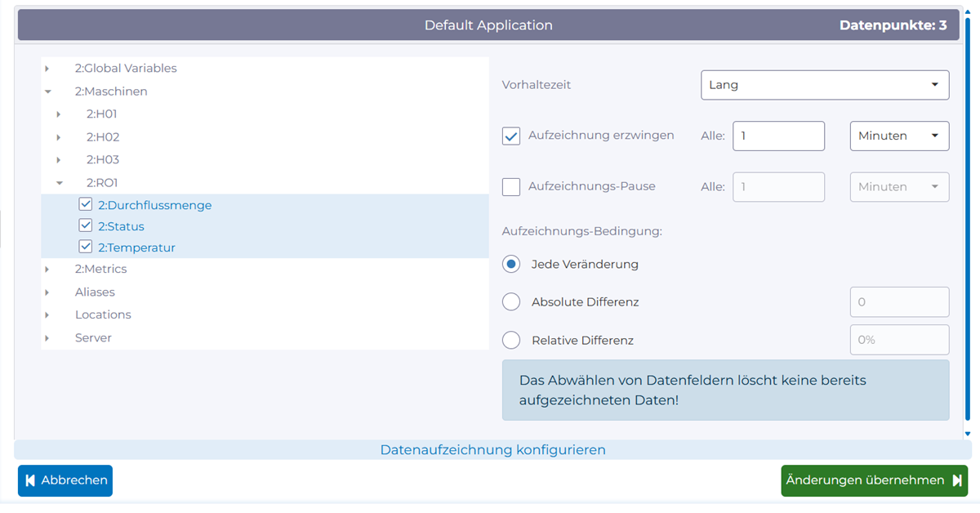Open Datenaufzeichnung konfigurieren

492,449
